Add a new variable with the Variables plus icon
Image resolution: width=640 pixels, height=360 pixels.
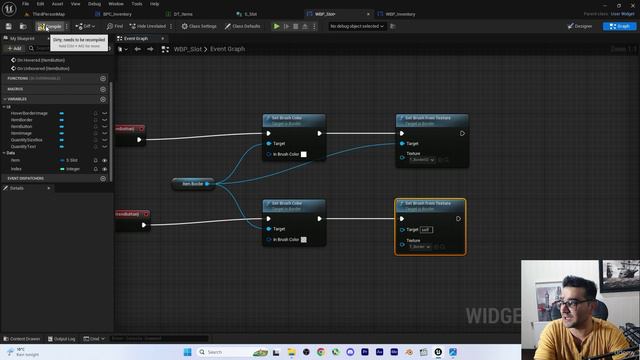click(103, 99)
